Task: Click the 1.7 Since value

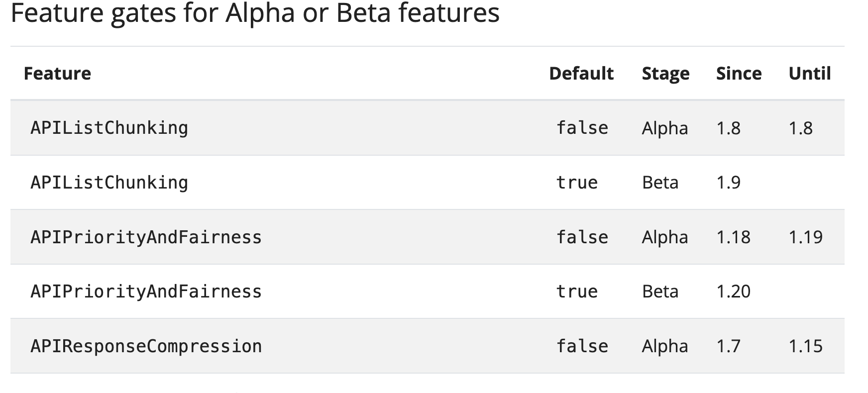Action: pos(728,346)
